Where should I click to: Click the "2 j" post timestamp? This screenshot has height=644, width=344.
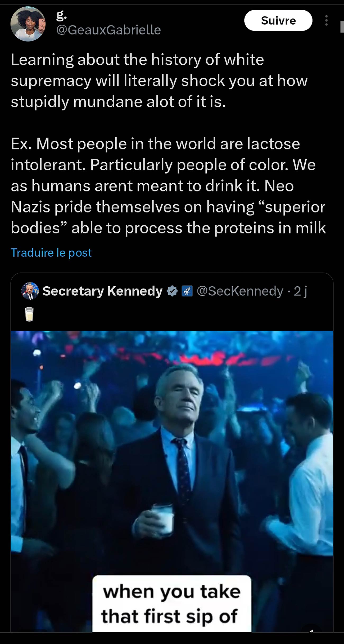(300, 291)
